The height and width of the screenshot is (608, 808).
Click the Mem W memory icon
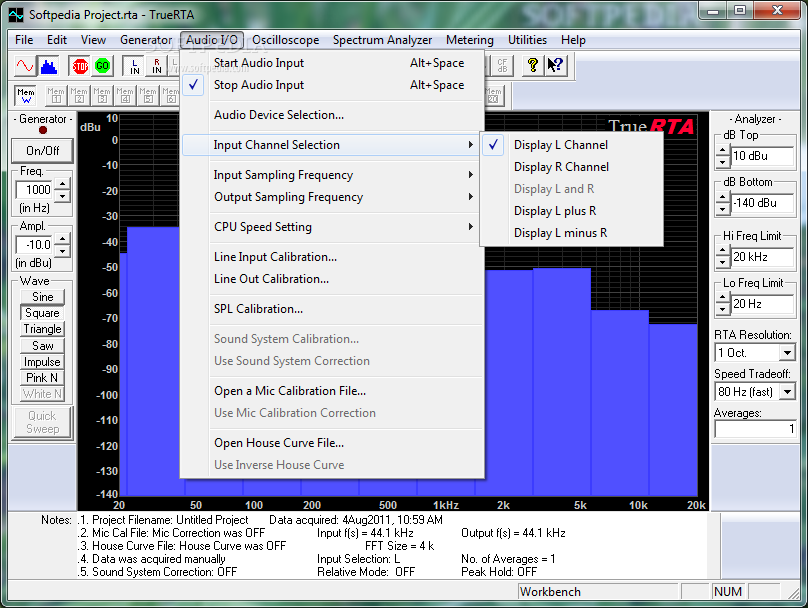point(26,96)
